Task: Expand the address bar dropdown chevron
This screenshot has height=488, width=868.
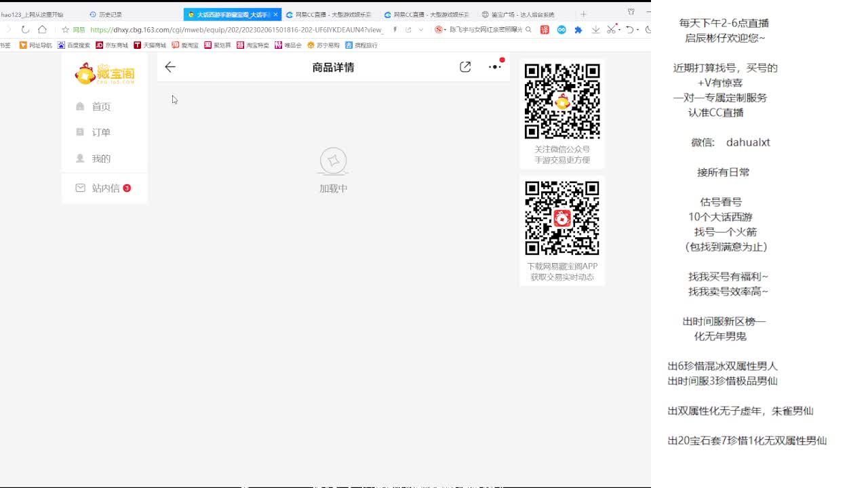Action: [x=421, y=30]
